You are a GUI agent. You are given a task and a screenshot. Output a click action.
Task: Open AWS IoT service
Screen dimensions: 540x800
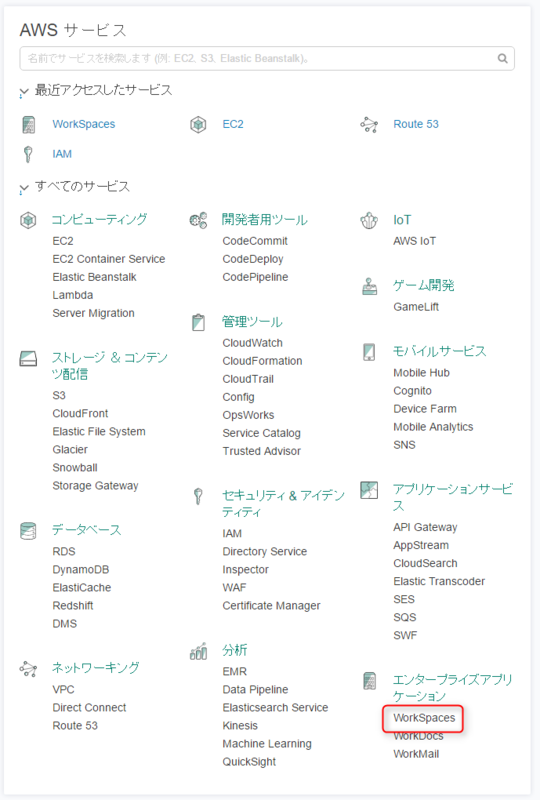coord(414,241)
